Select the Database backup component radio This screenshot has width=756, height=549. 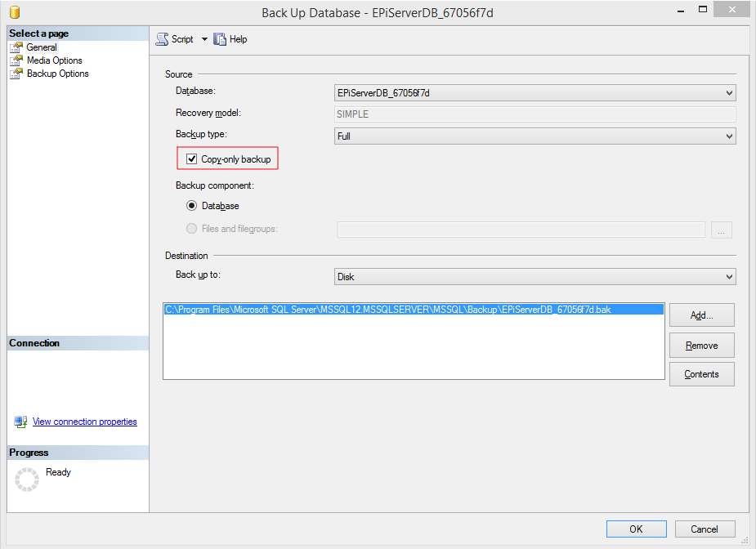(x=192, y=206)
